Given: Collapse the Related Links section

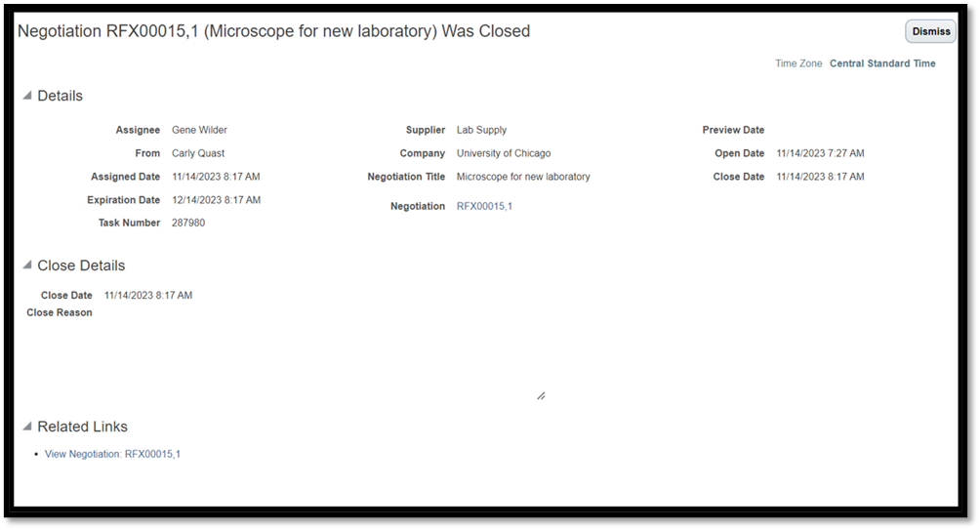Looking at the screenshot, I should [27, 427].
